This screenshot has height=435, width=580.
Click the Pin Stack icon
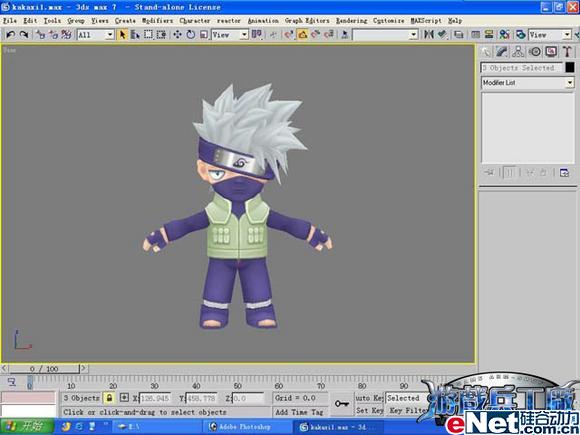click(x=490, y=173)
